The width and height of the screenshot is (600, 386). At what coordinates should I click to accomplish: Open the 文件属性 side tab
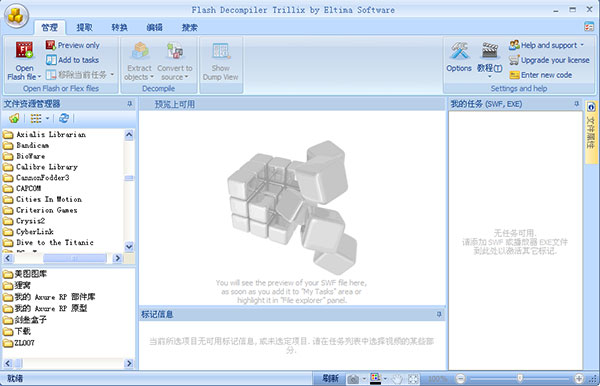pos(591,131)
